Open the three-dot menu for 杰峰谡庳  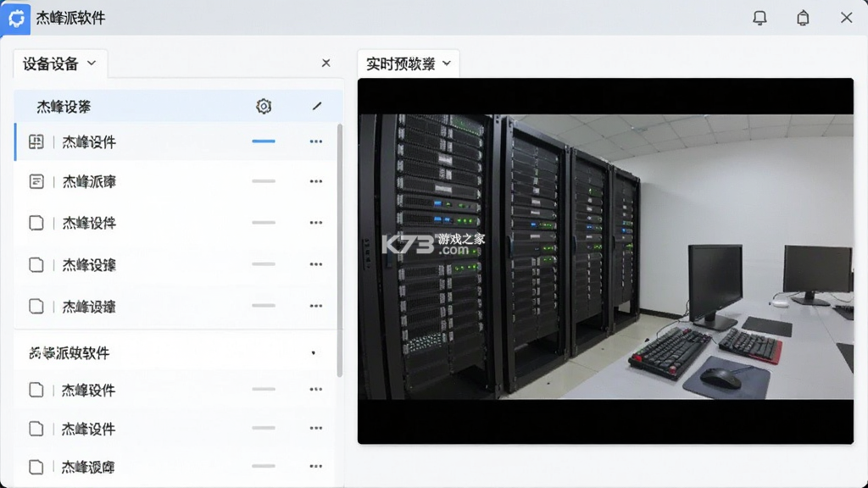(x=316, y=467)
